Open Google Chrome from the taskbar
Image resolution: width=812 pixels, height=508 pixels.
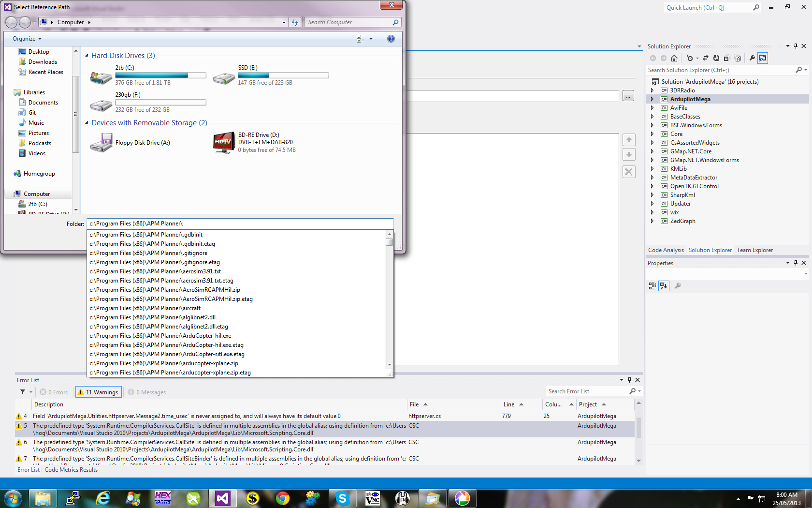point(283,498)
